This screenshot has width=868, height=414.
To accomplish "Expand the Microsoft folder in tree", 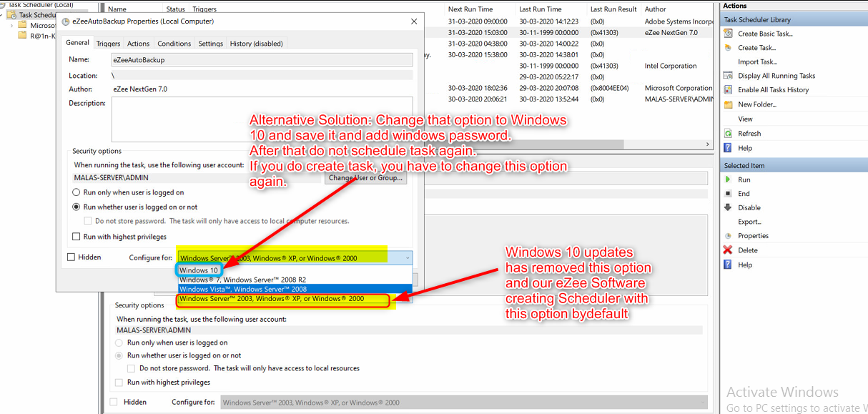I will (11, 25).
